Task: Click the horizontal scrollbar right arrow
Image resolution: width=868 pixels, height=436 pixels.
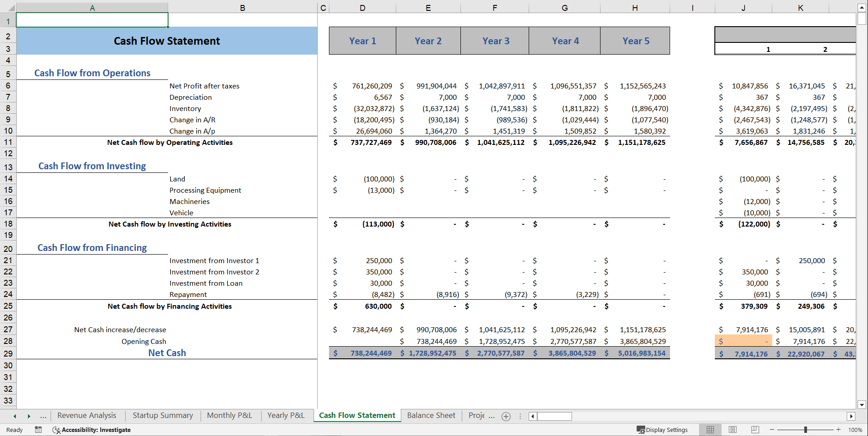Action: (x=851, y=416)
